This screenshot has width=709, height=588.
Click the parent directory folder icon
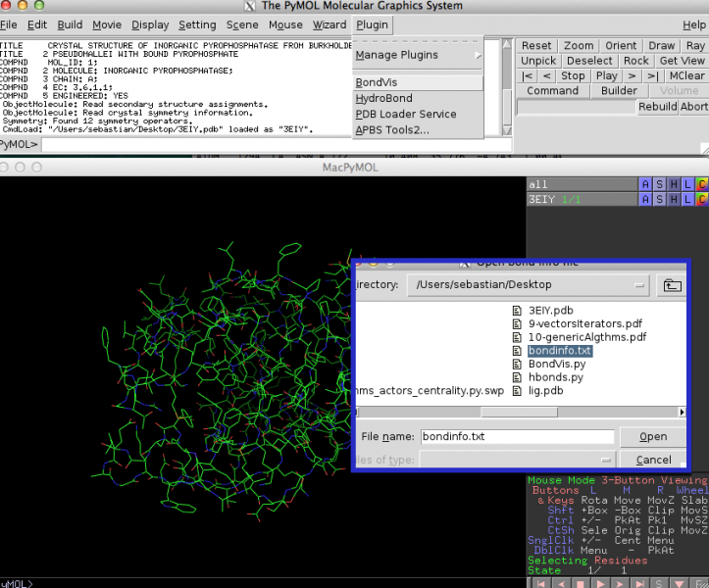tap(672, 285)
